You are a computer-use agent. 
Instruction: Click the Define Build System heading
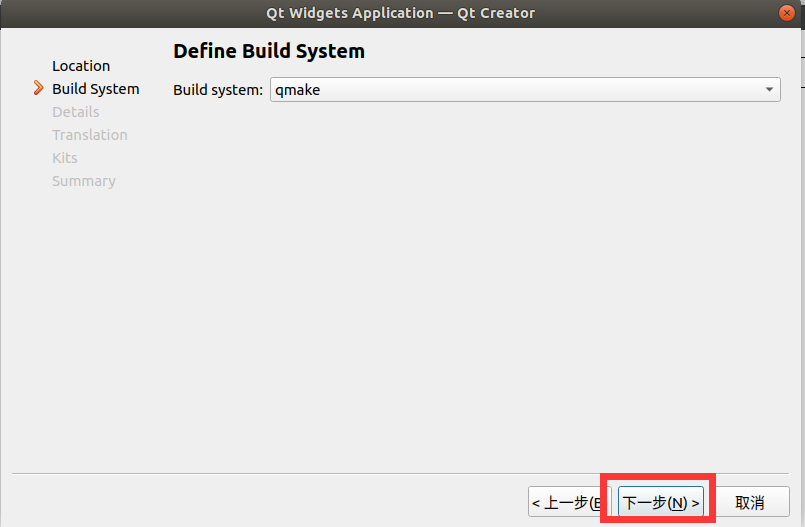[269, 51]
